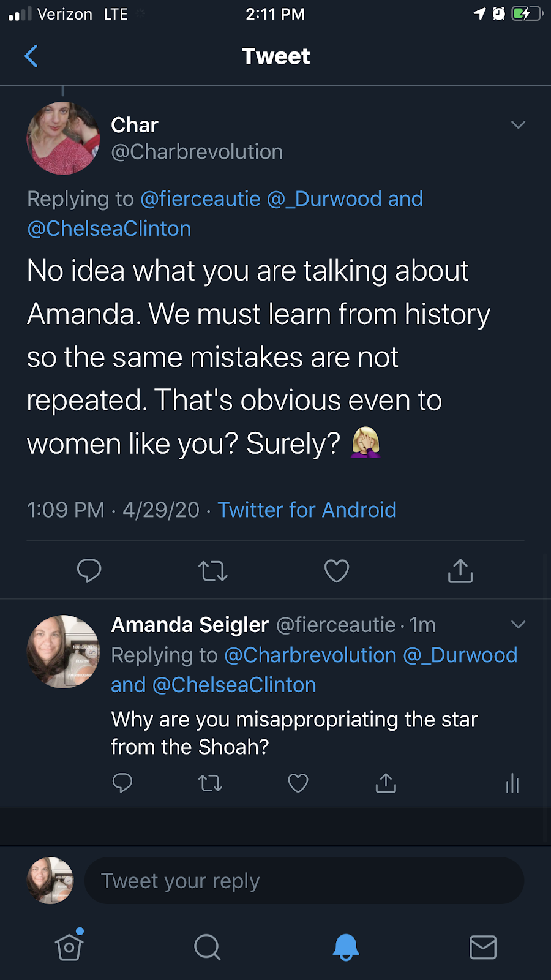Reply to Char's main tweet

coord(89,571)
